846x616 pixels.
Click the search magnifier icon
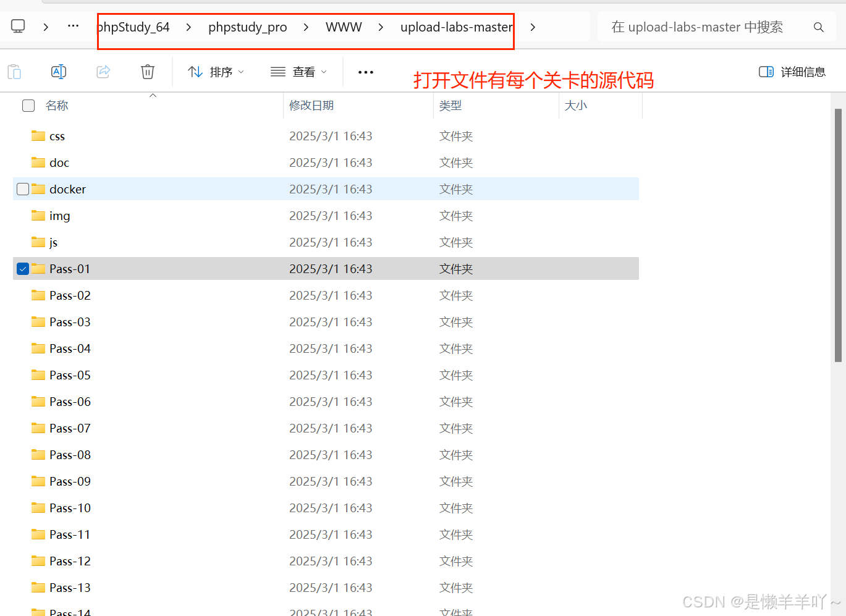[x=818, y=27]
